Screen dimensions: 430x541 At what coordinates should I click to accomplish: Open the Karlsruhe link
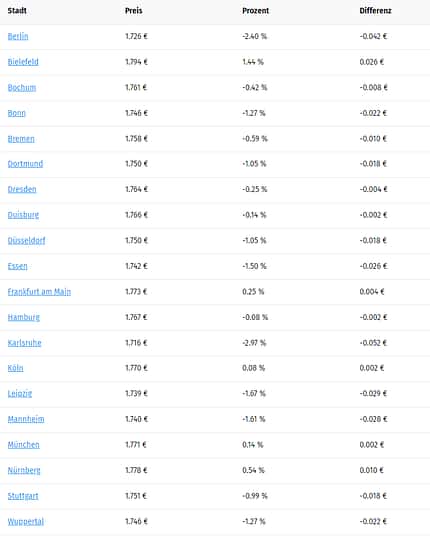point(25,342)
